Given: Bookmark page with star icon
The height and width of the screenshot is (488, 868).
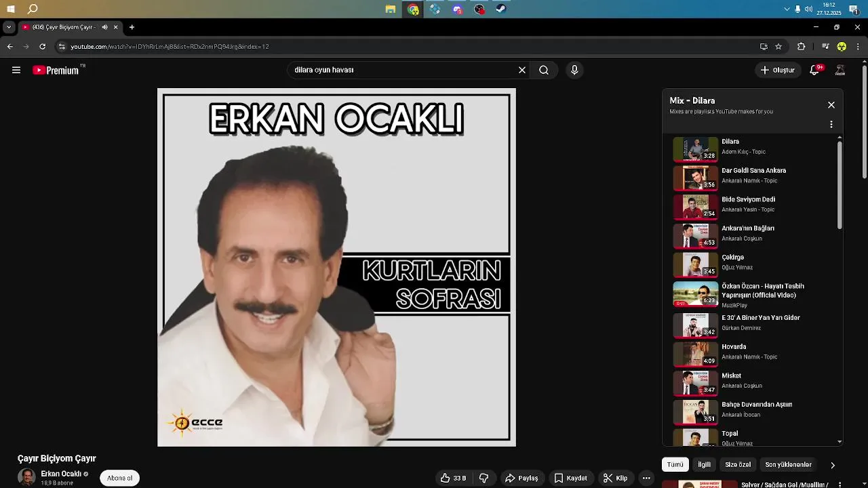Looking at the screenshot, I should [x=778, y=47].
